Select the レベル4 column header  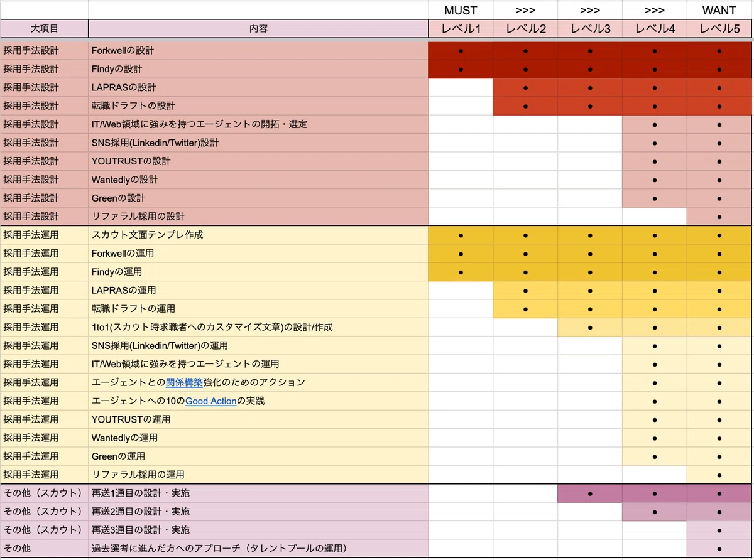[655, 29]
